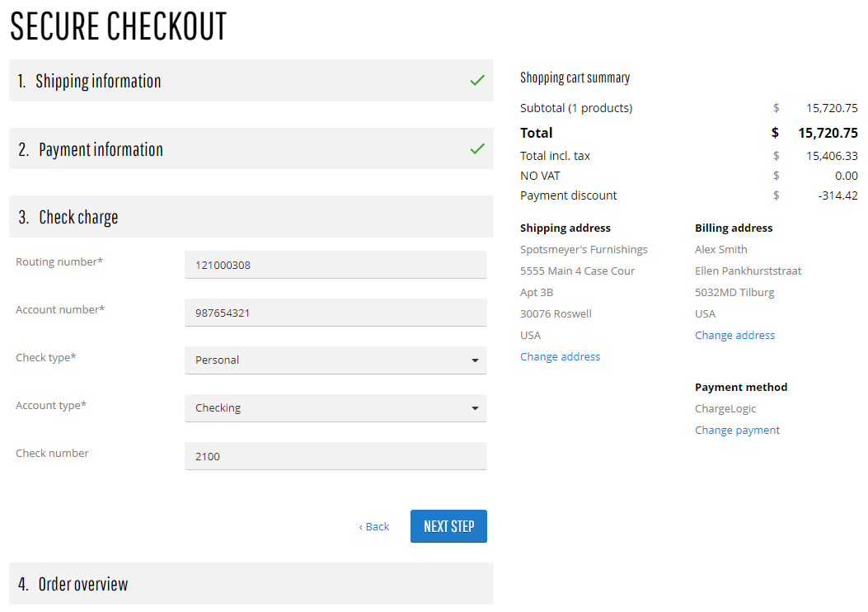Click the Check number field
Viewport: 868px width, 612px height.
coord(335,456)
